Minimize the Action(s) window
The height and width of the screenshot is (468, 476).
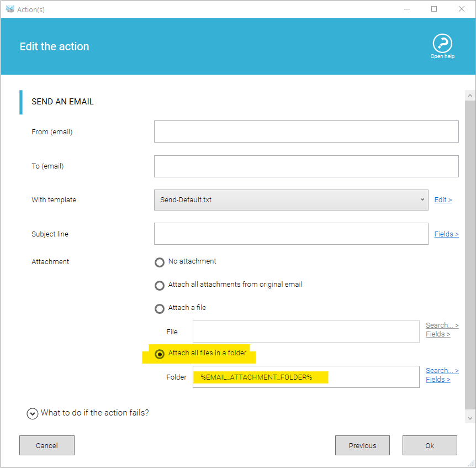point(407,9)
